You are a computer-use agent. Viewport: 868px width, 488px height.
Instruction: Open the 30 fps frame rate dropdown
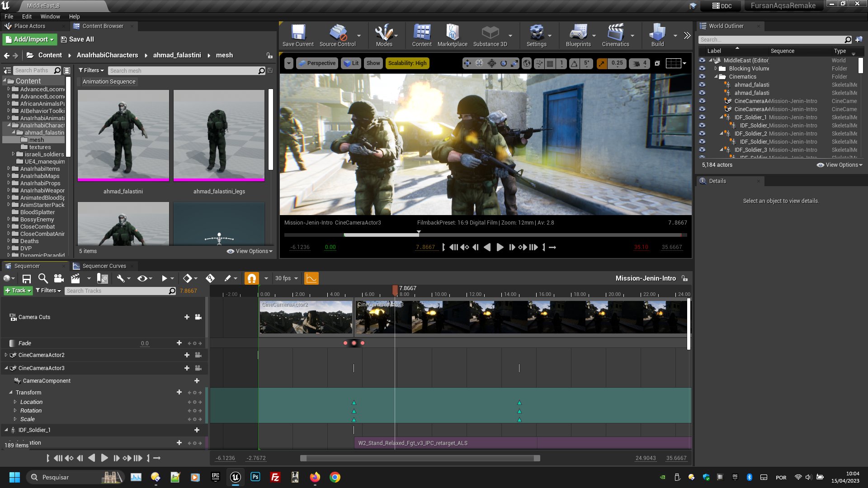click(287, 278)
